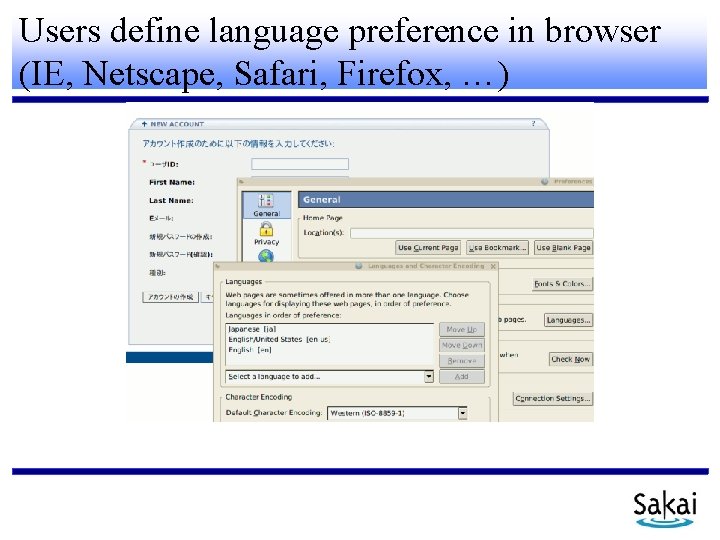Close the Languages and Character Encoding dialog
The height and width of the screenshot is (540, 720).
point(493,266)
